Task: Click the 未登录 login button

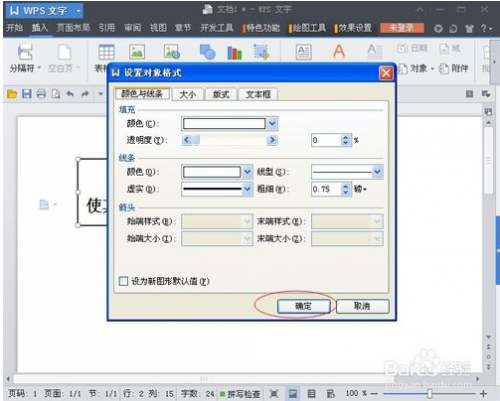Action: tap(402, 28)
